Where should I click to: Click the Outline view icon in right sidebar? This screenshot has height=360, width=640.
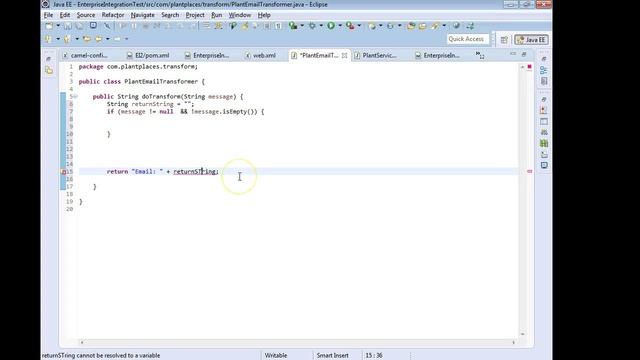pos(544,70)
